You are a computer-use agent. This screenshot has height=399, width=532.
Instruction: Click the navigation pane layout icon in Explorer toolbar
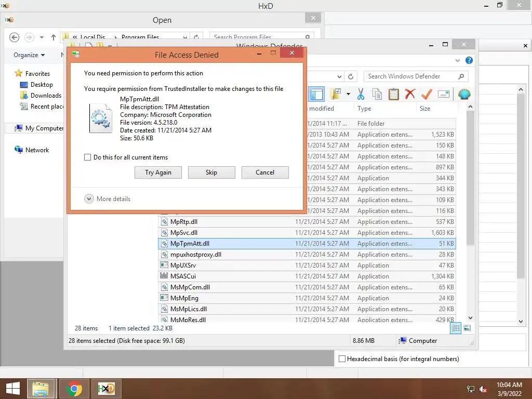pyautogui.click(x=316, y=95)
